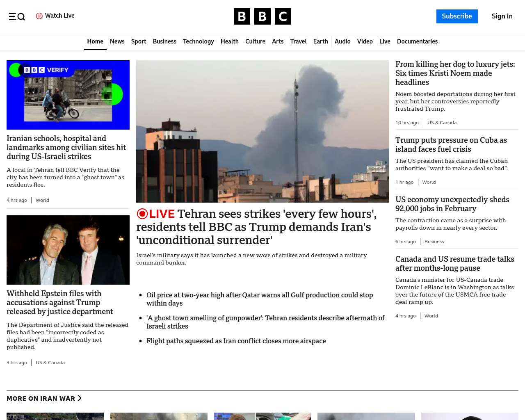
Task: Open the BBC Verify strikes thumbnail
Action: click(x=68, y=95)
